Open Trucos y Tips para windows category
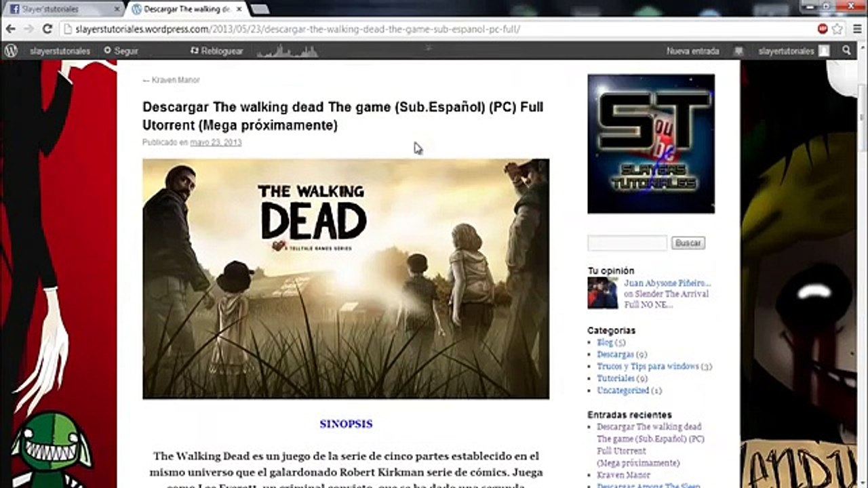Image resolution: width=868 pixels, height=488 pixels. pyautogui.click(x=648, y=367)
